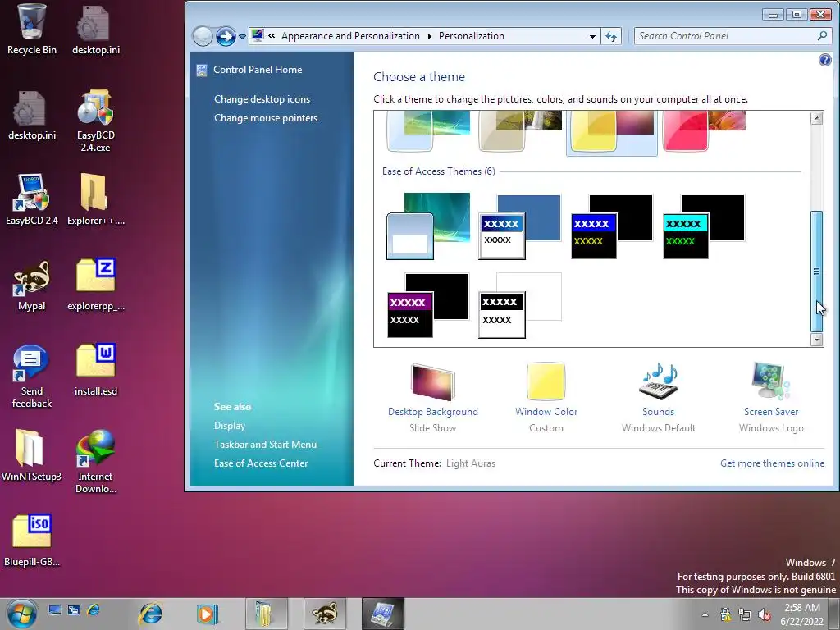
Task: Click the taskbar clock showing 2:58 AM
Action: (802, 614)
